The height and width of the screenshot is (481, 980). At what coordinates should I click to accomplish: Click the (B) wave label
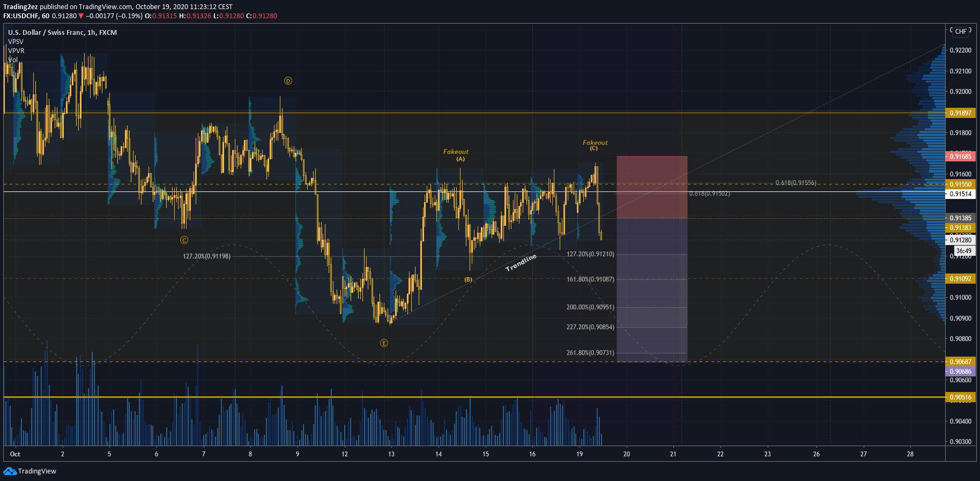coord(468,280)
